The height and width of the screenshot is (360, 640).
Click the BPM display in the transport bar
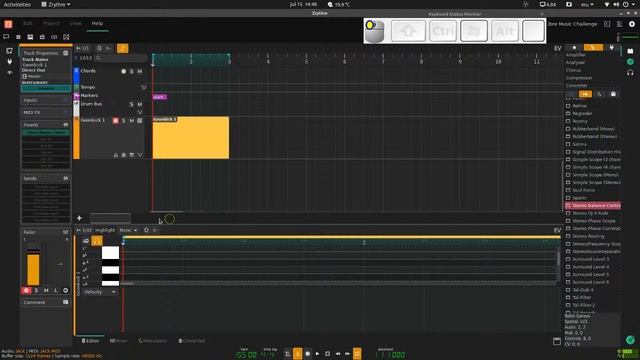(246, 355)
